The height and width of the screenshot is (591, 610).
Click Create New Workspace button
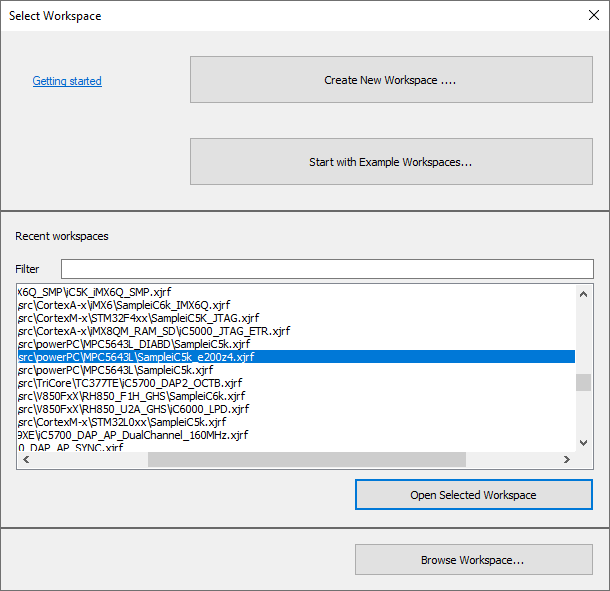click(x=391, y=80)
